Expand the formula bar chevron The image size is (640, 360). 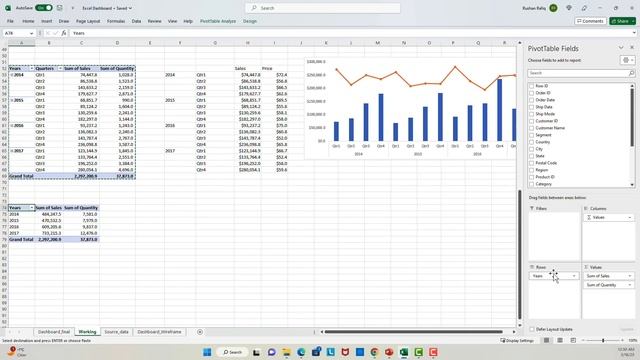[634, 33]
